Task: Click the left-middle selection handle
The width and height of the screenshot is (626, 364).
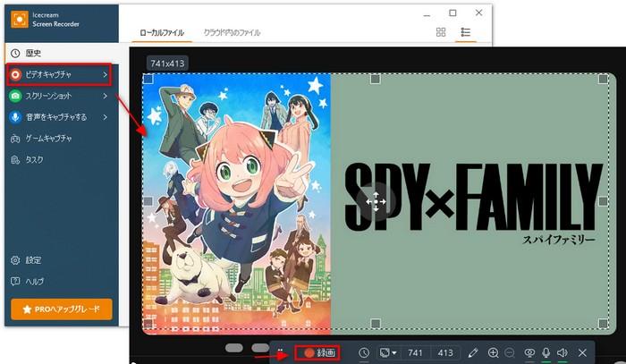Action: tap(148, 201)
